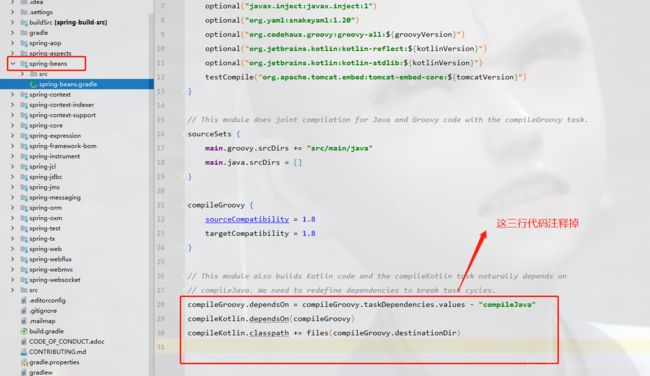Click targetCompatibility on line 23
This screenshot has width=650, height=376.
point(247,233)
